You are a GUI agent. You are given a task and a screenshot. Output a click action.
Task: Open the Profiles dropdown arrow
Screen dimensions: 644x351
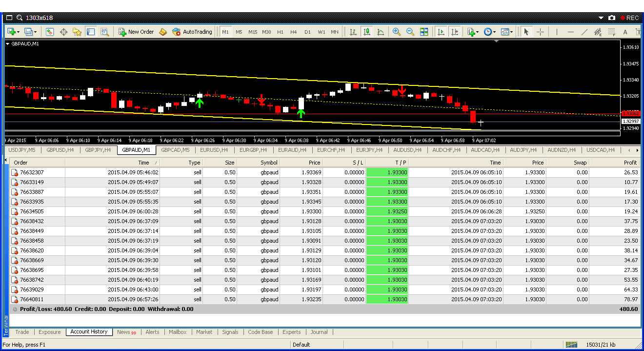pyautogui.click(x=36, y=32)
